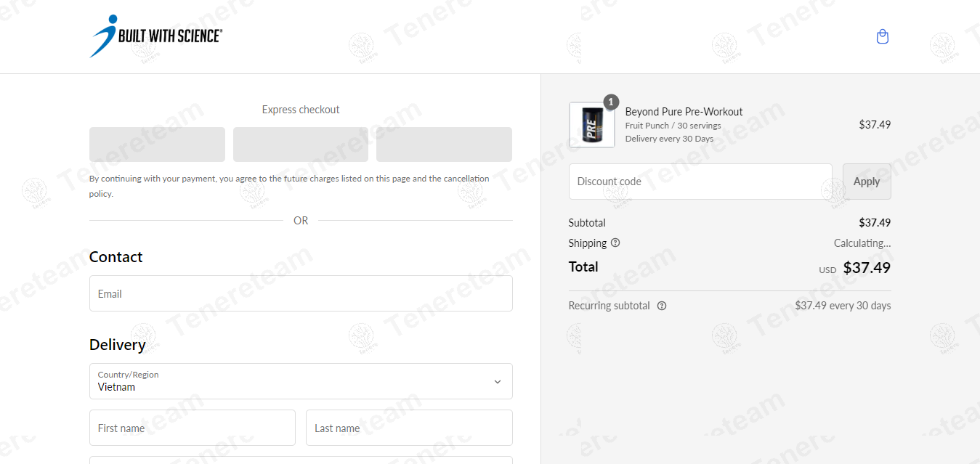The height and width of the screenshot is (464, 980).
Task: Click the middle express checkout button
Action: (301, 145)
